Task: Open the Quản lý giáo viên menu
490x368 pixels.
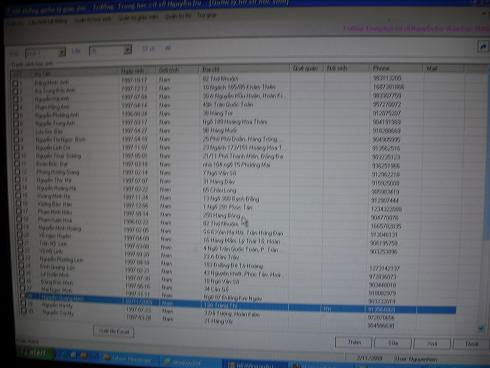Action: (x=138, y=18)
